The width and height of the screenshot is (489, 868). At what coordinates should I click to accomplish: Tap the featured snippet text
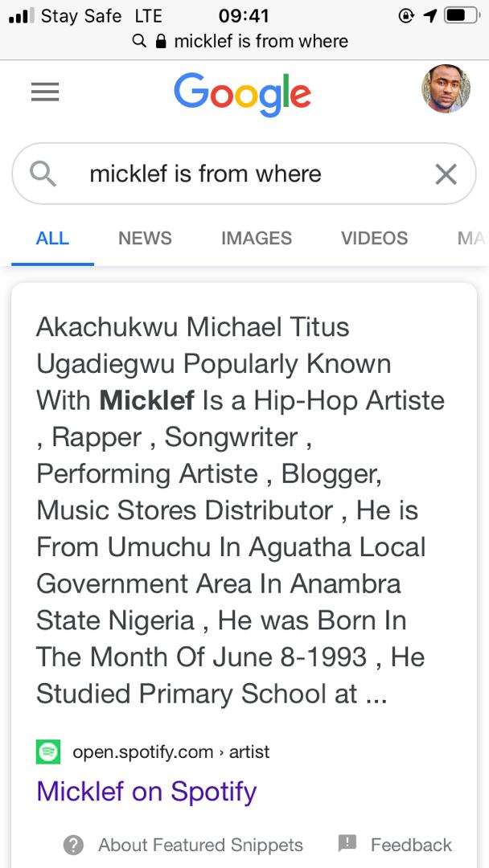click(x=240, y=510)
